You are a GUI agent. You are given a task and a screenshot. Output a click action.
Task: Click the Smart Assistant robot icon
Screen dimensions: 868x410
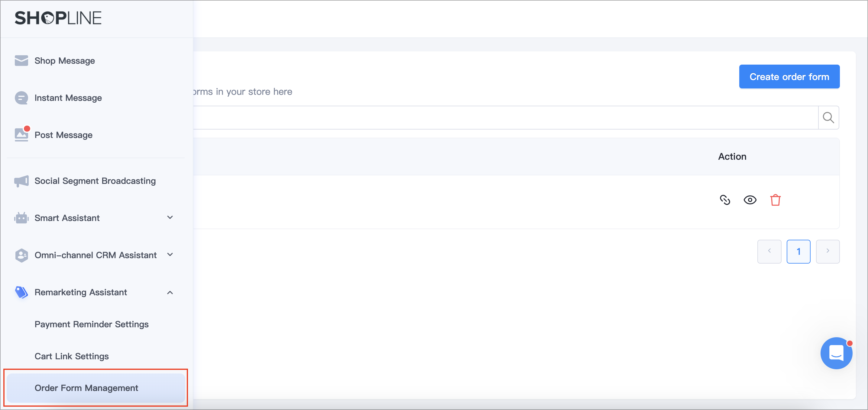[x=21, y=218]
